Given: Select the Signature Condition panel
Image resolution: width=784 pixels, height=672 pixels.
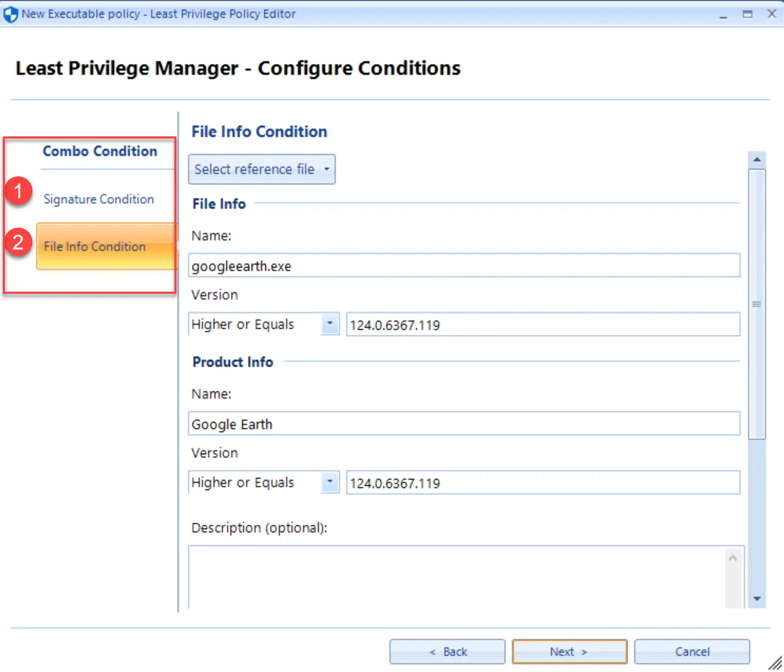Looking at the screenshot, I should 98,199.
